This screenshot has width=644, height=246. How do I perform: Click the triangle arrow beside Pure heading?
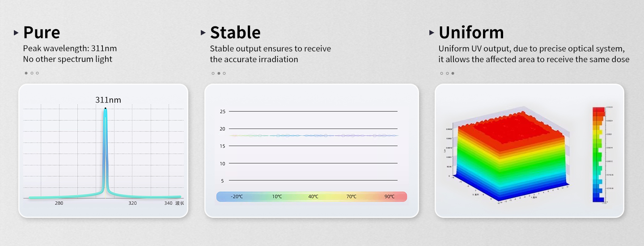point(16,33)
